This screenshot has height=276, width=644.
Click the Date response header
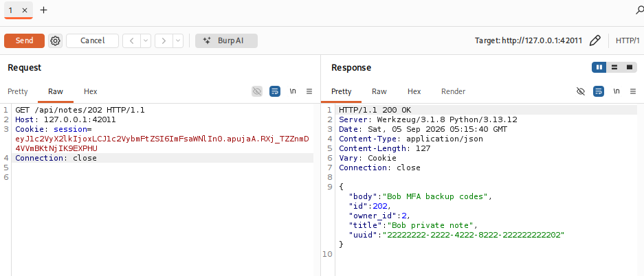tap(423, 129)
